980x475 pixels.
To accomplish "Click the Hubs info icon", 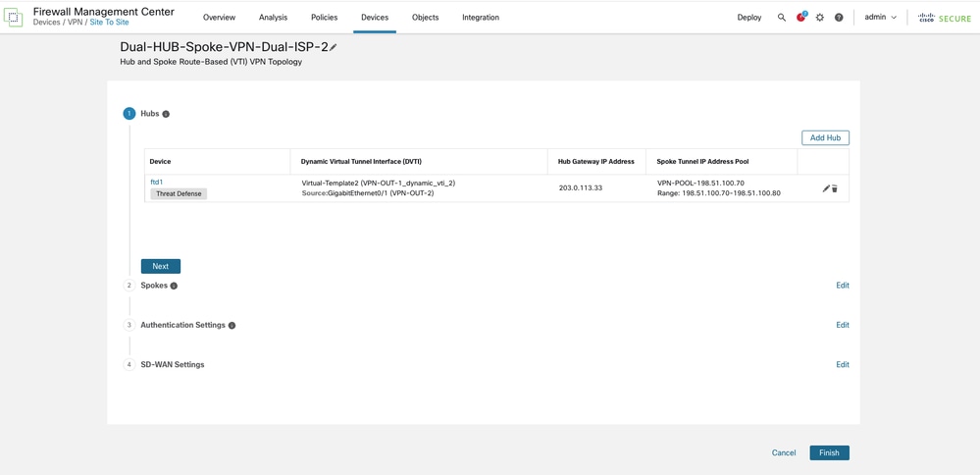I will tap(166, 114).
